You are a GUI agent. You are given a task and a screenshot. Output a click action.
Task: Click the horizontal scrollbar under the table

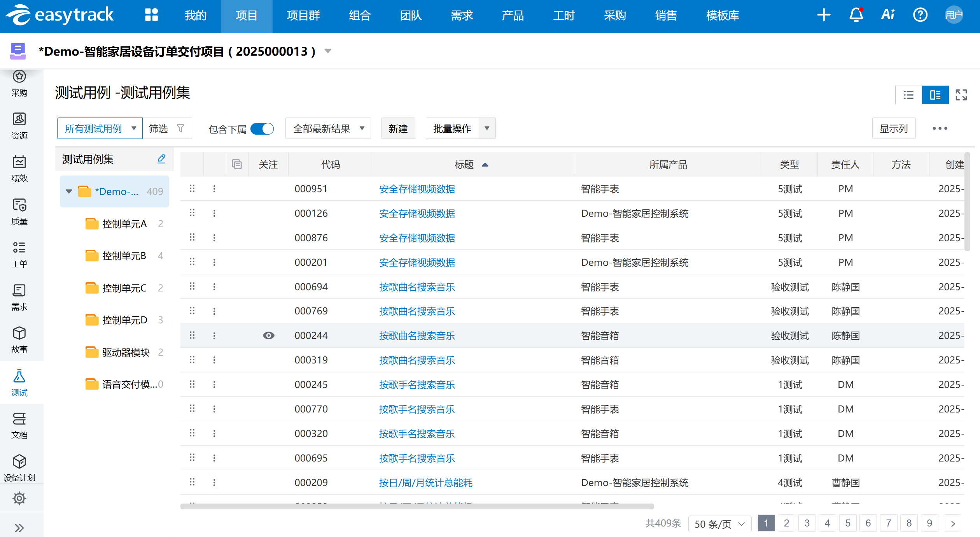tap(417, 506)
